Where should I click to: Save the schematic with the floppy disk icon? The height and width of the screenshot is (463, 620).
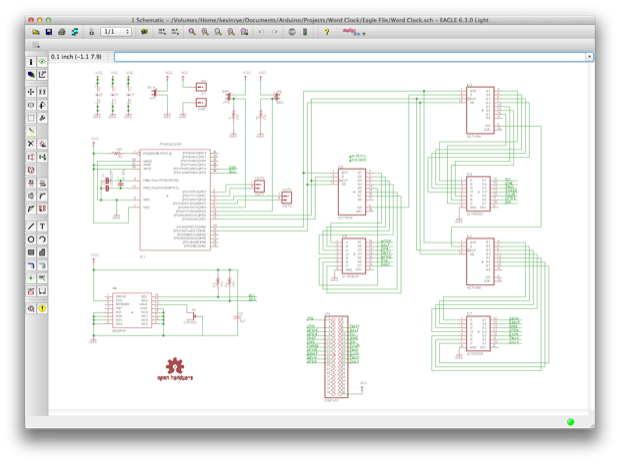pyautogui.click(x=49, y=32)
